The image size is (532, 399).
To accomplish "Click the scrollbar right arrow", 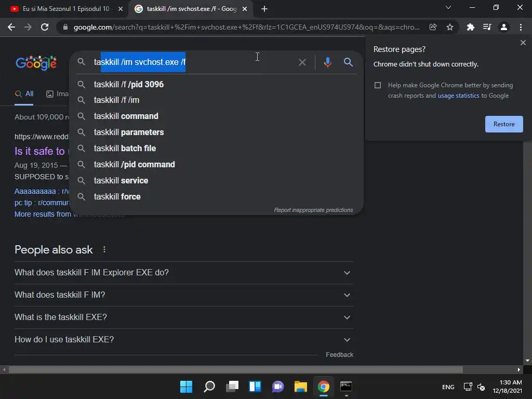I will pyautogui.click(x=519, y=369).
